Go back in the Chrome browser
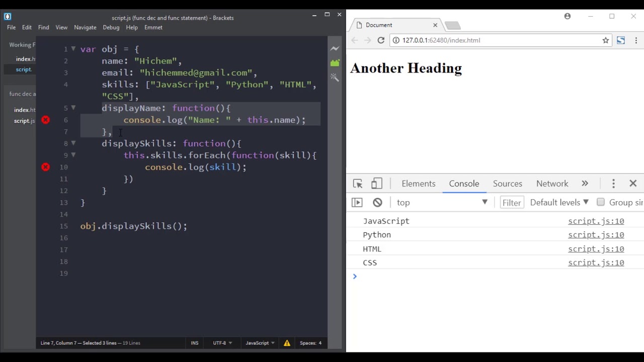The width and height of the screenshot is (644, 362). pos(354,40)
